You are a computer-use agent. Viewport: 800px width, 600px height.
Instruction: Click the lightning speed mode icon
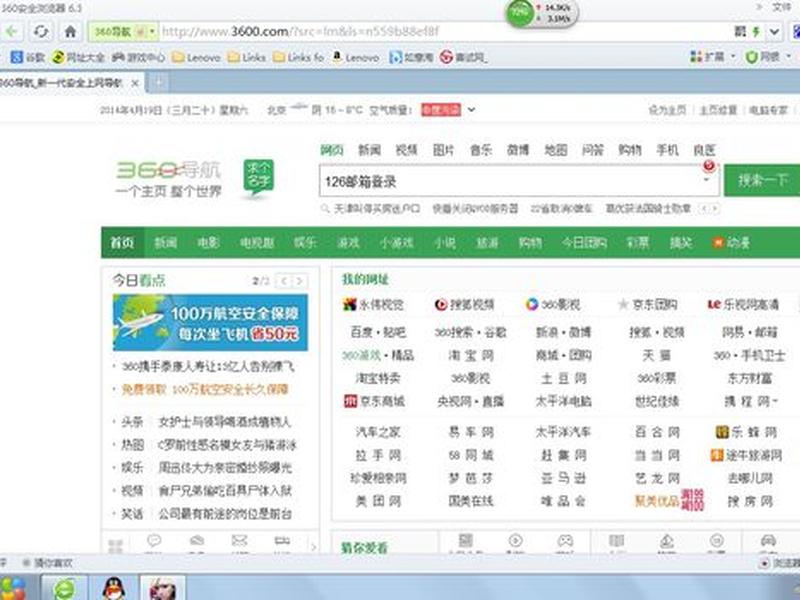(x=756, y=32)
